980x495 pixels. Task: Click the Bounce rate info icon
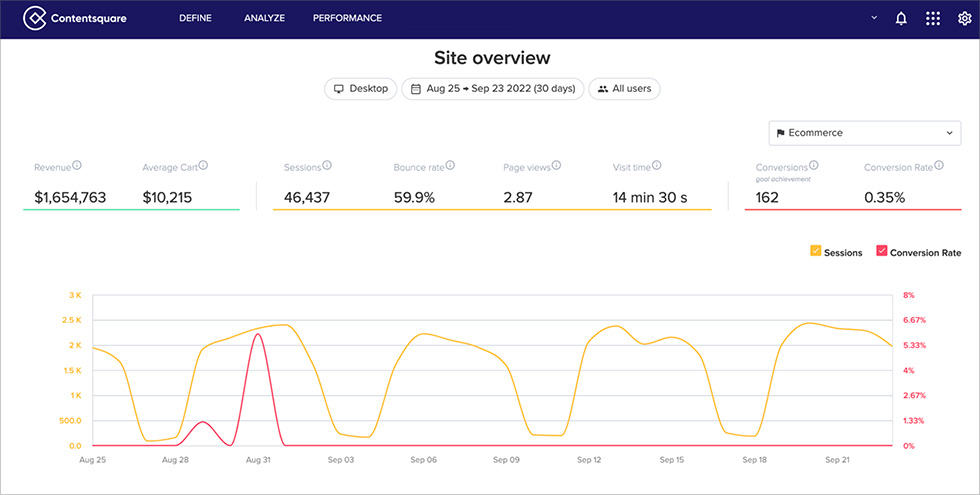point(450,165)
